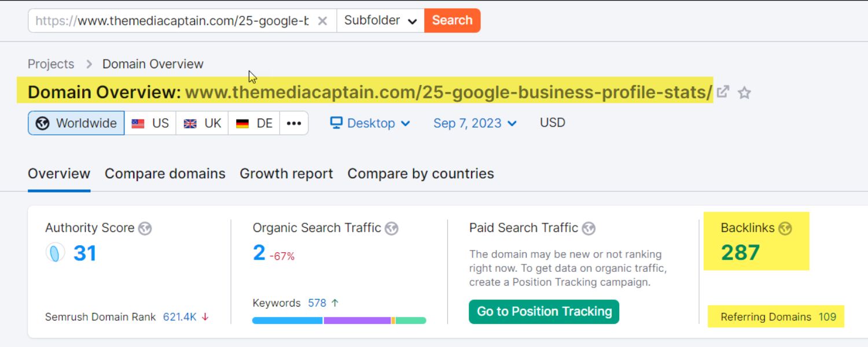This screenshot has width=868, height=347.
Task: Switch to the Compare domains tab
Action: click(165, 173)
